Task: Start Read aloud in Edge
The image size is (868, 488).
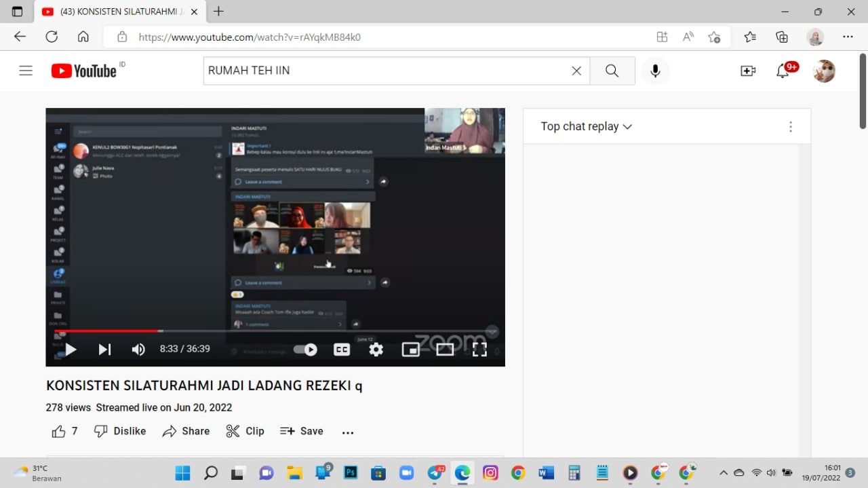Action: coord(688,37)
